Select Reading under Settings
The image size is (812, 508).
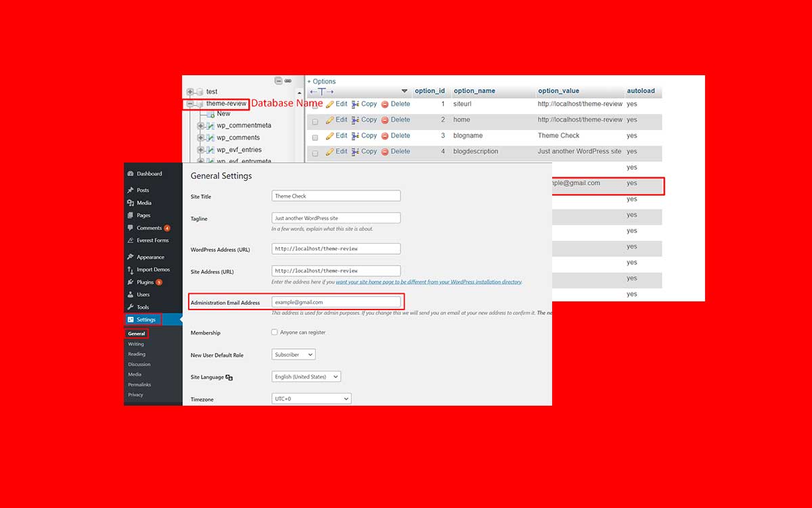coord(137,354)
